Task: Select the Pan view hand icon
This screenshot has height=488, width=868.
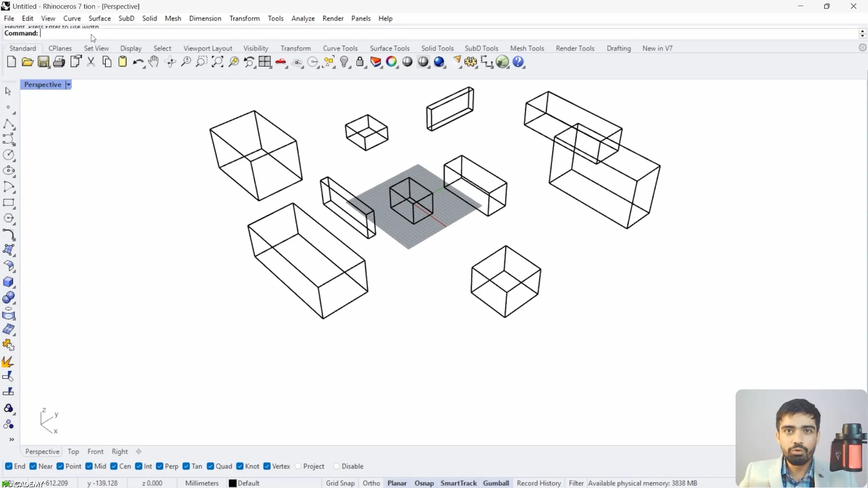Action: [x=154, y=62]
